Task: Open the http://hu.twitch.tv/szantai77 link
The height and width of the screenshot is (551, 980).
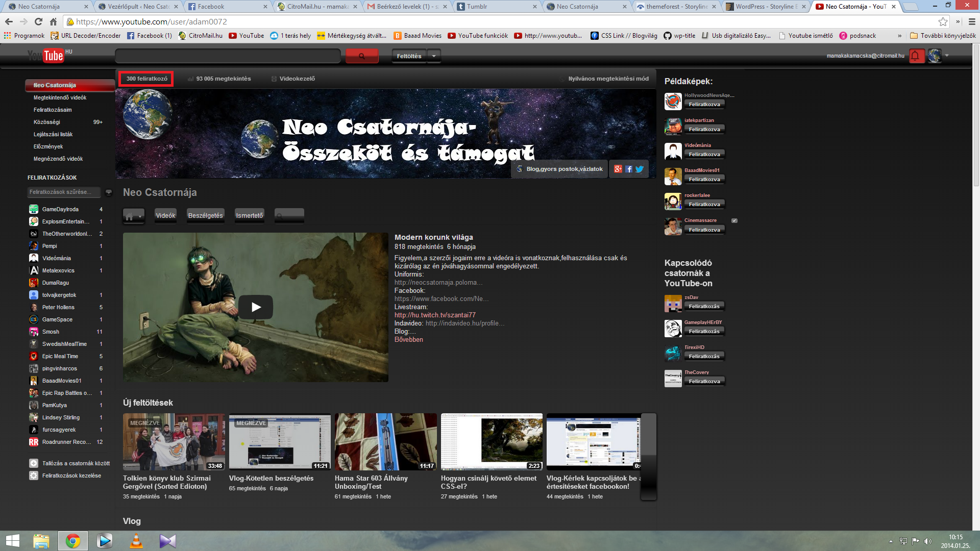Action: pos(435,315)
